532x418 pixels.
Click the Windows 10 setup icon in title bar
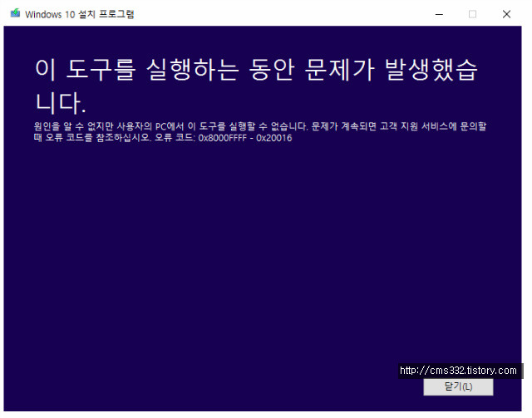(15, 13)
